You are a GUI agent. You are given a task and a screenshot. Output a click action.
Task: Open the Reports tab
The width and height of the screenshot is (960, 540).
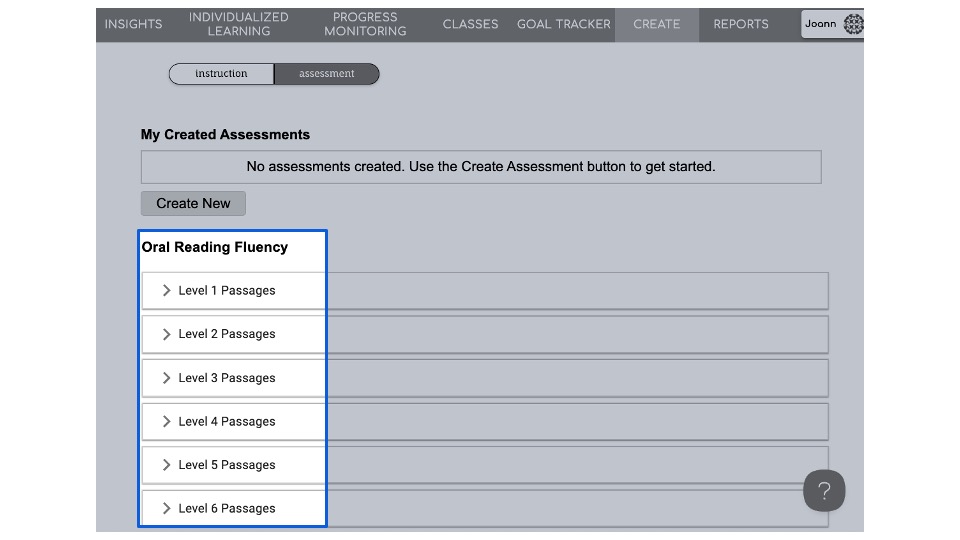tap(741, 25)
